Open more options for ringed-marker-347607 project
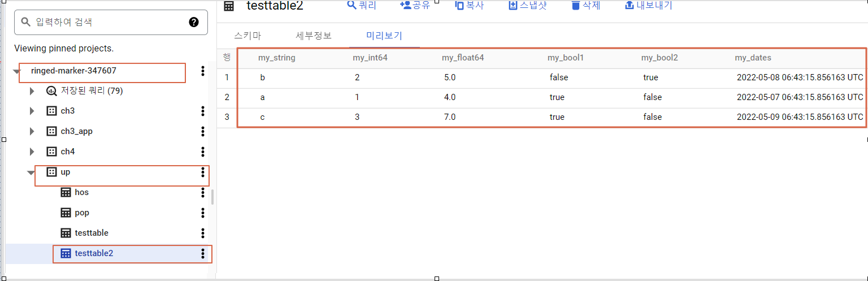 [203, 71]
